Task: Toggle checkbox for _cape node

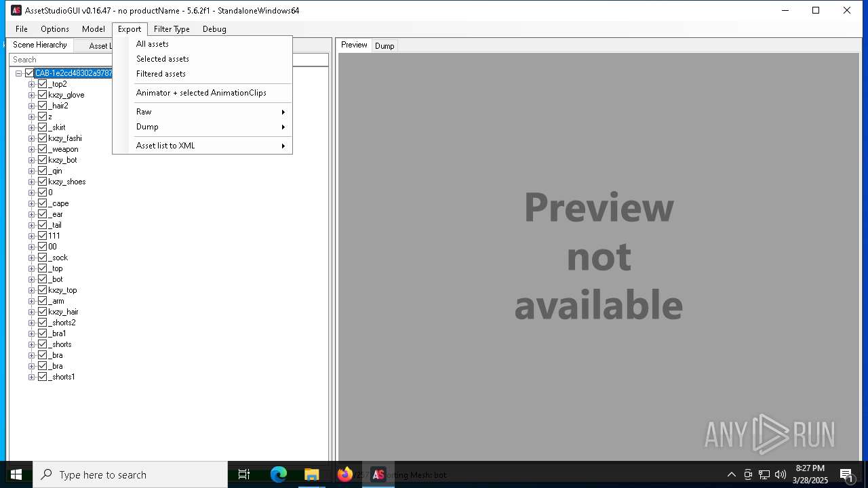Action: pyautogui.click(x=43, y=203)
